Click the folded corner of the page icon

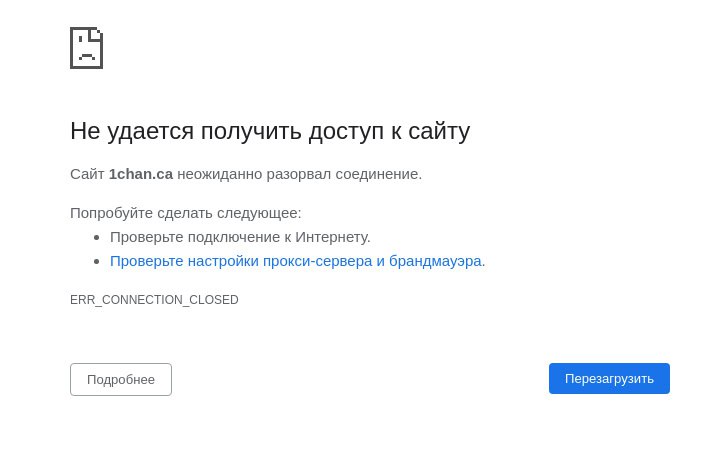(98, 32)
